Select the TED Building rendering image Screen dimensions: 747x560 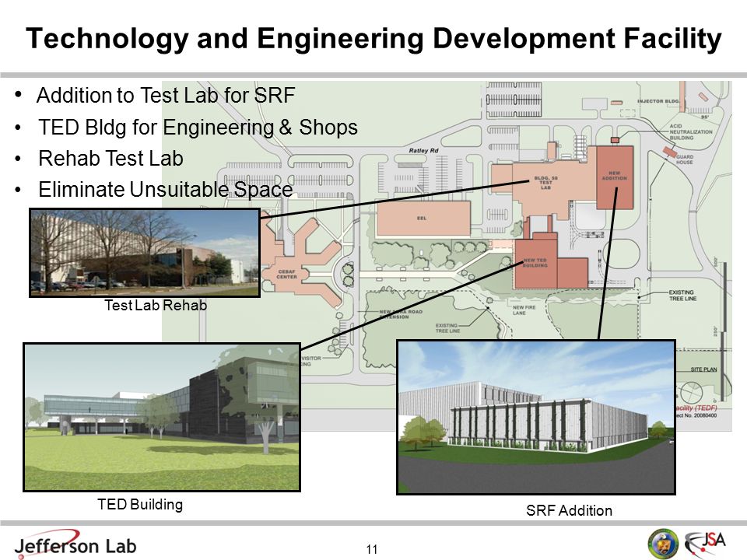click(x=162, y=417)
